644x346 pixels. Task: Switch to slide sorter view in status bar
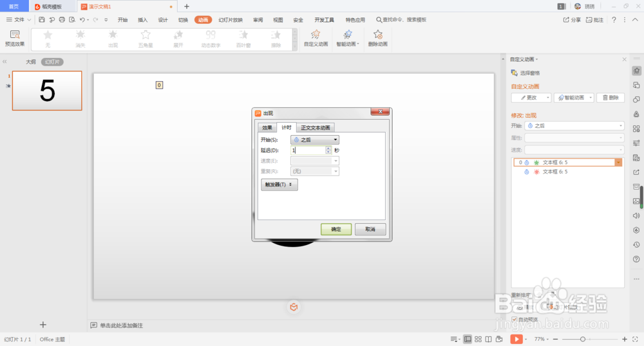tap(478, 339)
